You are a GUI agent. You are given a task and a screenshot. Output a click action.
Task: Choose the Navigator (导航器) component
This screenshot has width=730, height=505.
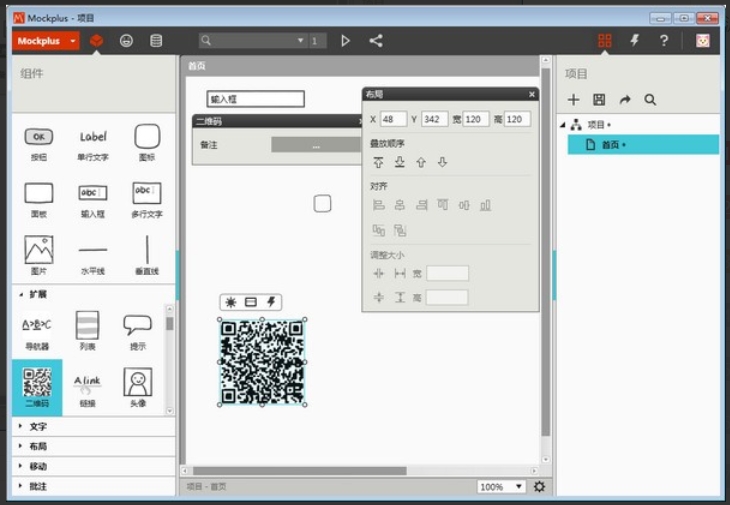point(37,329)
